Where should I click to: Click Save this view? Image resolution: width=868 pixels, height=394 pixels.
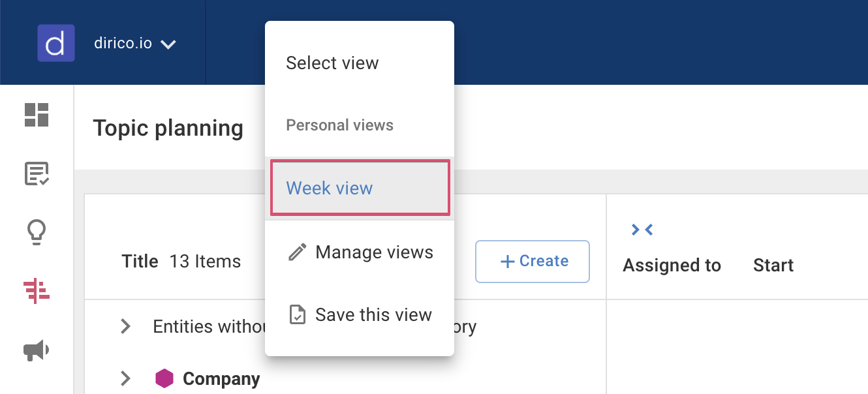[x=373, y=314]
